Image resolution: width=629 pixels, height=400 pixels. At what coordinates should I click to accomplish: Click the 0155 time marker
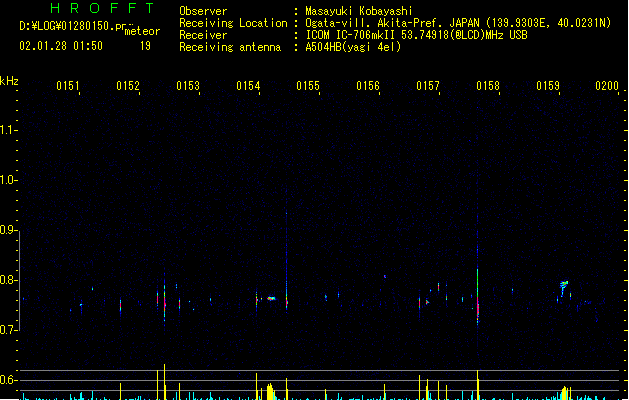click(x=308, y=86)
